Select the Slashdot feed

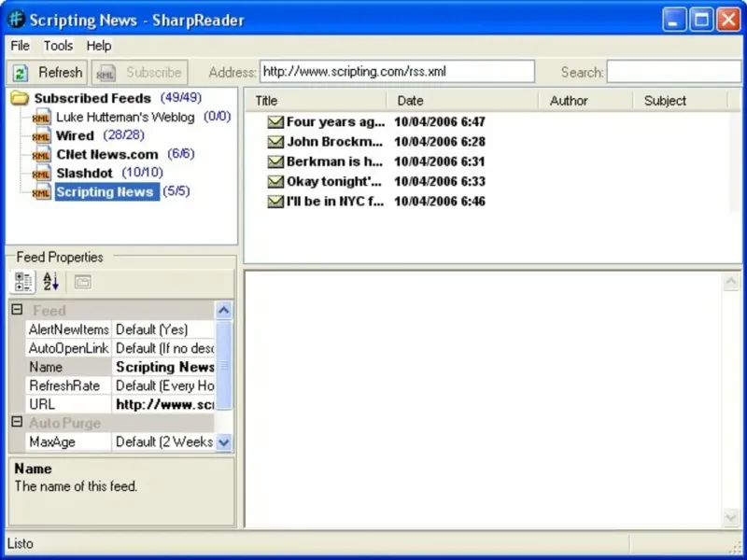pyautogui.click(x=84, y=173)
